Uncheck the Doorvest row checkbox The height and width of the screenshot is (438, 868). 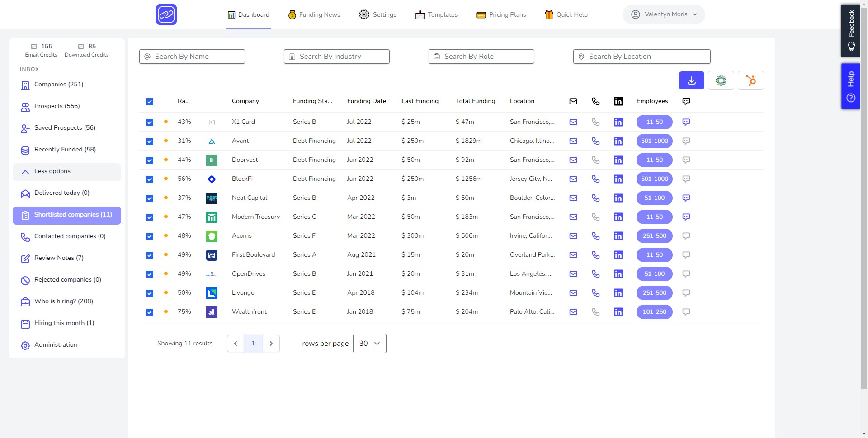150,160
